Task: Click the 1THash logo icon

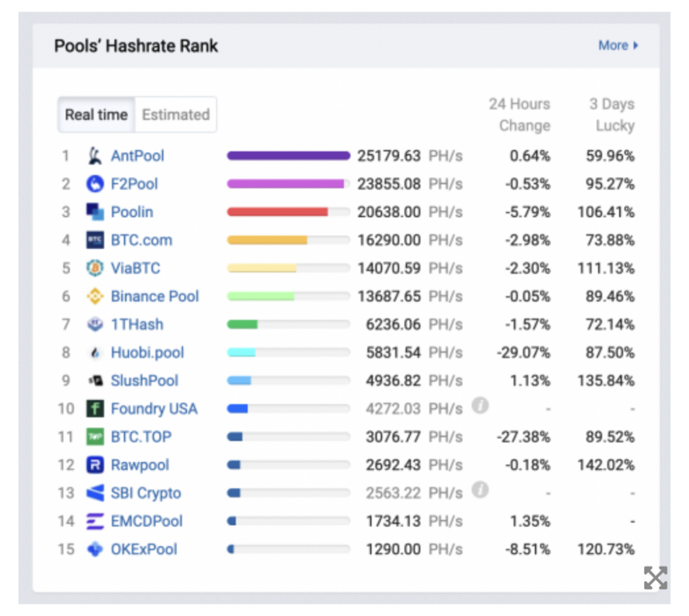Action: (95, 324)
